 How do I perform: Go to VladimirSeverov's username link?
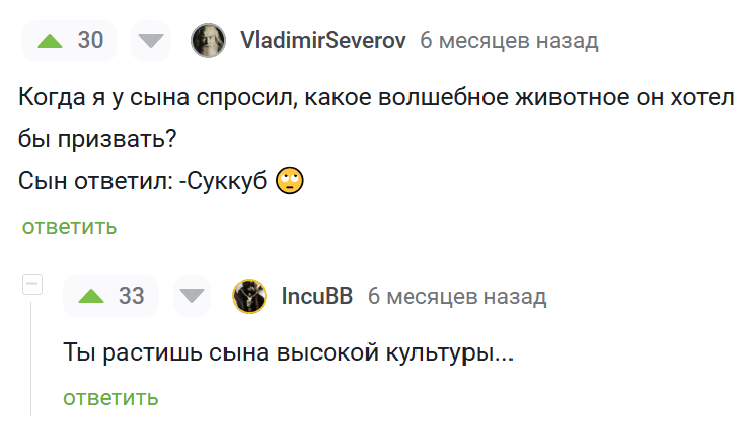322,41
